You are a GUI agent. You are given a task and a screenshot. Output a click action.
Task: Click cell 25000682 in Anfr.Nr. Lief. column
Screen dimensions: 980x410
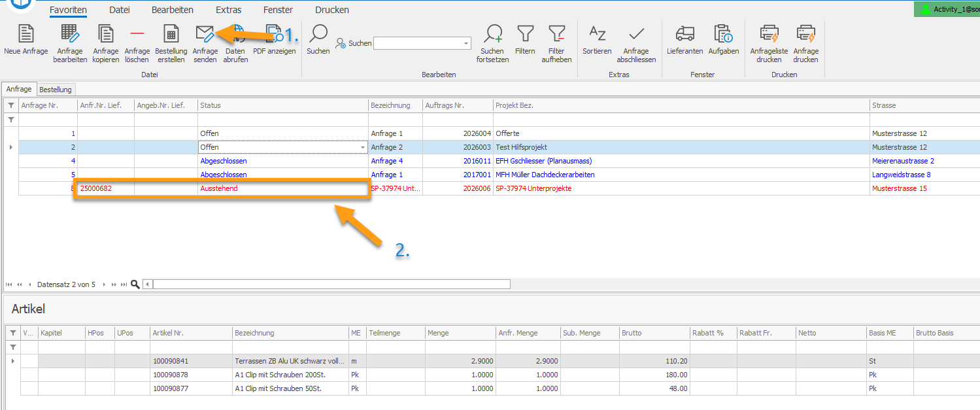coord(106,188)
